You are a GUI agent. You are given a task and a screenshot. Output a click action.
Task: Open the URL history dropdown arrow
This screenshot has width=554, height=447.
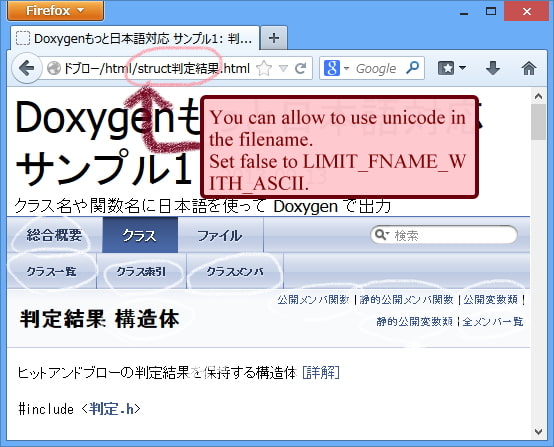[283, 68]
